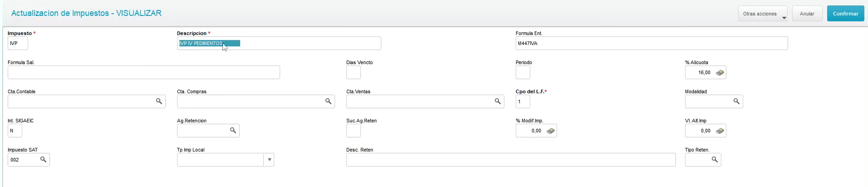The image size is (868, 187).
Task: Click the Dias Vencto input box
Action: 354,72
